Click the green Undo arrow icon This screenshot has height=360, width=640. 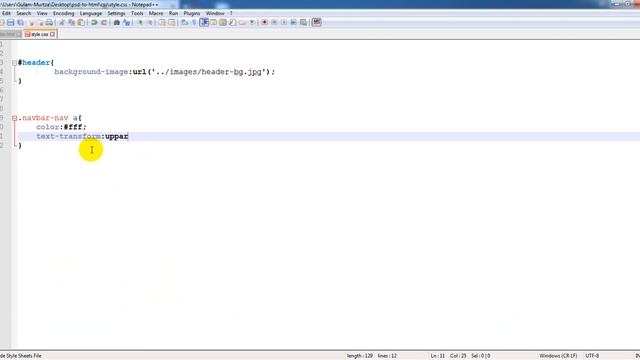click(94, 22)
